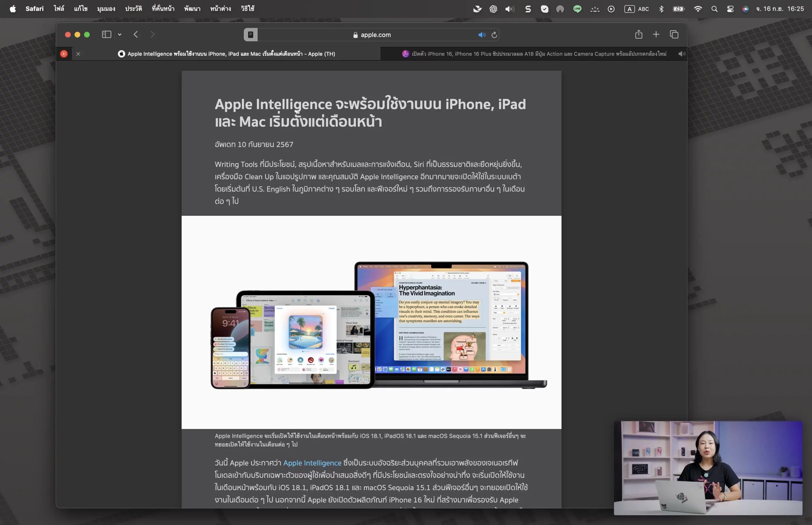This screenshot has height=525, width=812.
Task: Close the Apple Intelligence tab
Action: click(x=78, y=54)
